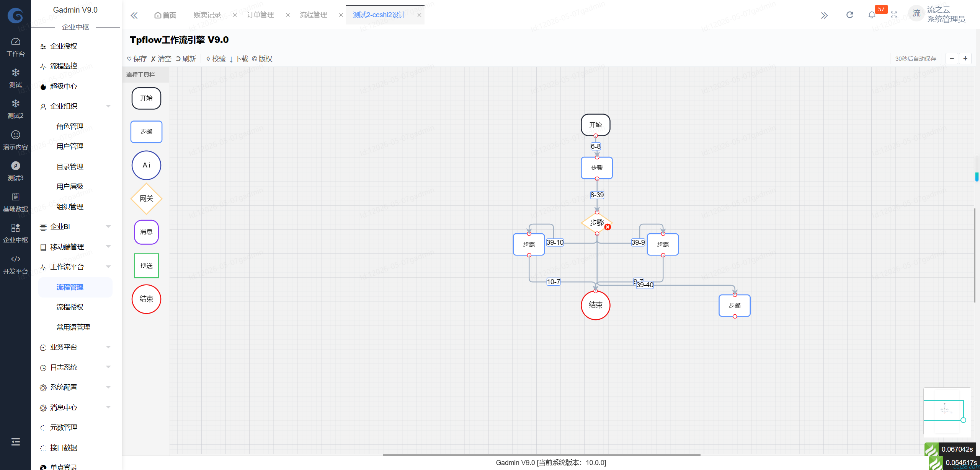Viewport: 980px width, 470px height.
Task: Click the refresh icon in top bar
Action: (850, 15)
